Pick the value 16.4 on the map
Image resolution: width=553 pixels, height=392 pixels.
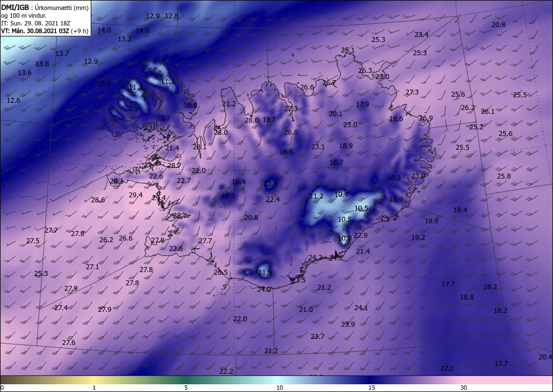point(238,181)
